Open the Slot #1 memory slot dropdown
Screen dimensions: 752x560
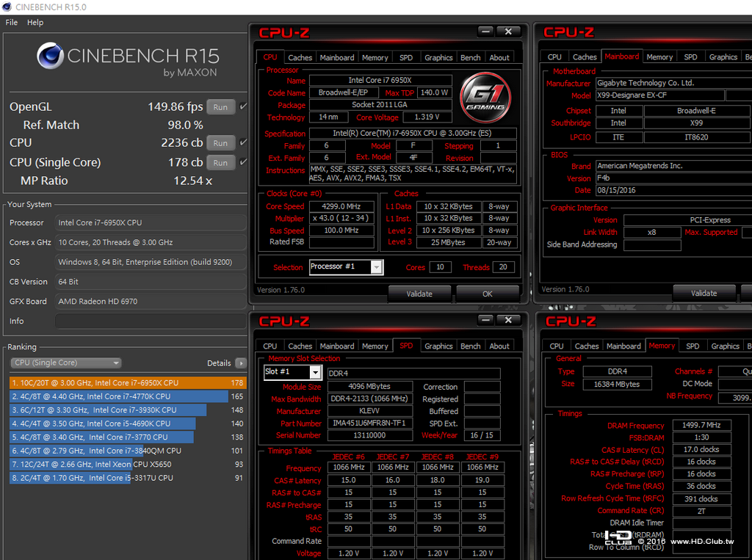(292, 372)
